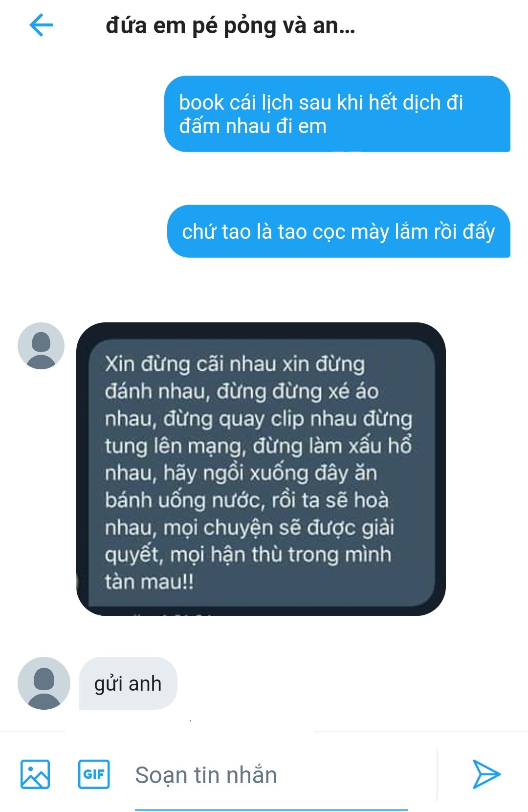Tap the blue underline of the message composer
Image resolution: width=528 pixels, height=812 pixels.
271,810
